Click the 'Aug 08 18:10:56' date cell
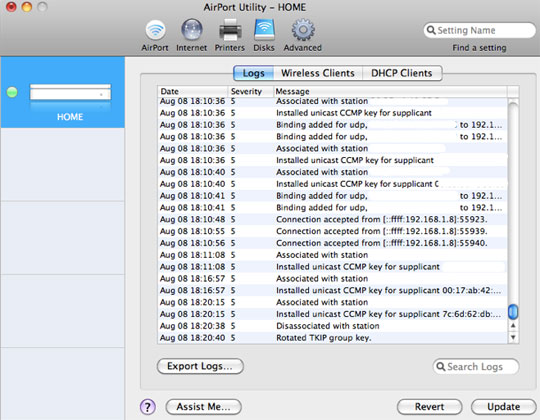Screen dimensions: 540x420 [x=193, y=243]
